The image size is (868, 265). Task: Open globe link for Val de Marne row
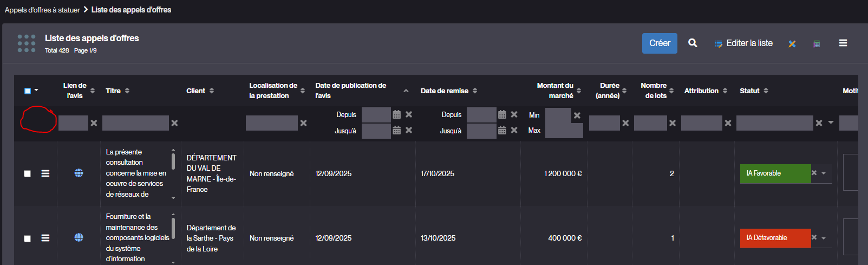coord(79,173)
